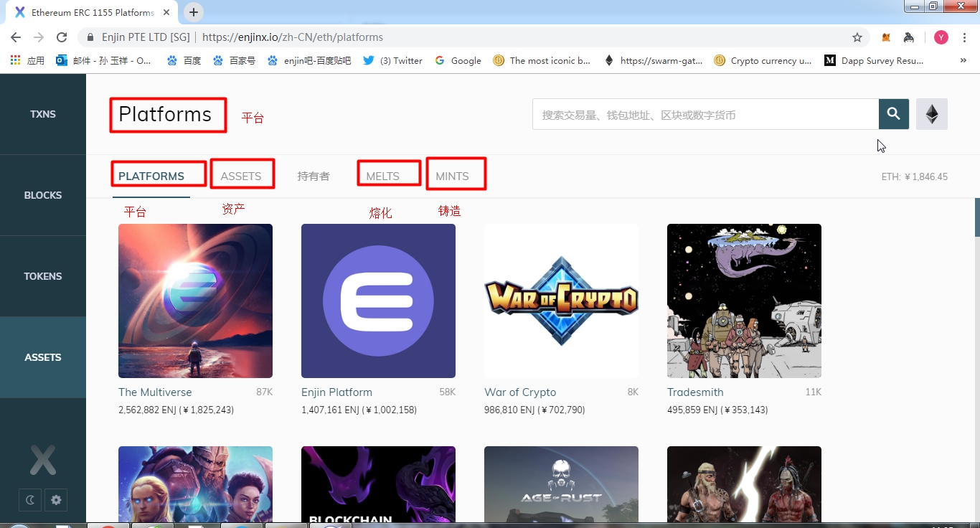Screen dimensions: 980x528
Task: Click the EnjinX X logo in sidebar
Action: [43, 460]
